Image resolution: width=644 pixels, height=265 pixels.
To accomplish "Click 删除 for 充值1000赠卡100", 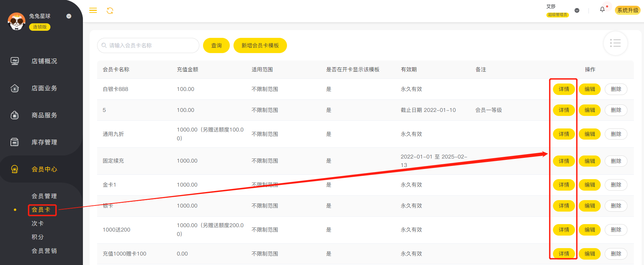I will pyautogui.click(x=616, y=254).
